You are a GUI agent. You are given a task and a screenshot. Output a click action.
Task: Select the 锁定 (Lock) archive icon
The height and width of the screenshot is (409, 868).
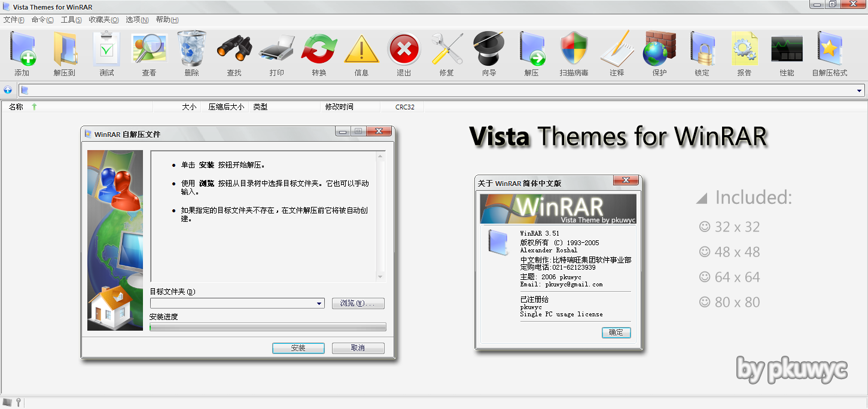702,54
